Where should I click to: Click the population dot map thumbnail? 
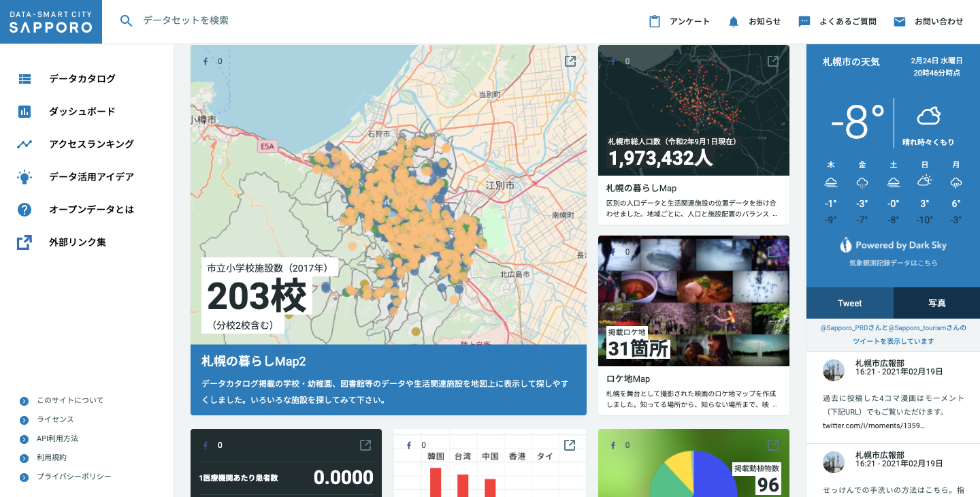coord(693,110)
